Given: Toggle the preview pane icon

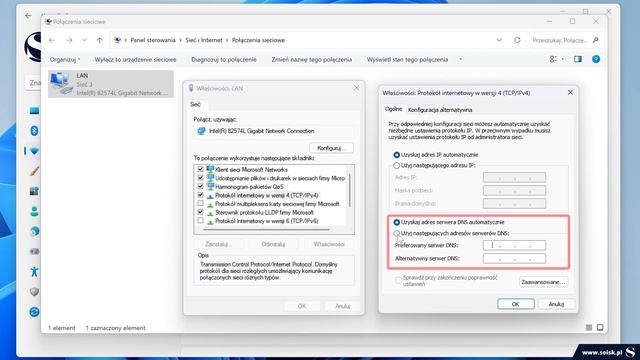Looking at the screenshot, I should (578, 59).
